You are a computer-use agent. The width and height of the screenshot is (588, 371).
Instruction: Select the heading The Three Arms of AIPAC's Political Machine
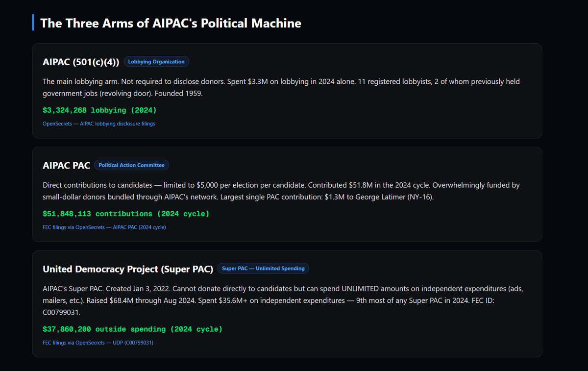pos(171,23)
